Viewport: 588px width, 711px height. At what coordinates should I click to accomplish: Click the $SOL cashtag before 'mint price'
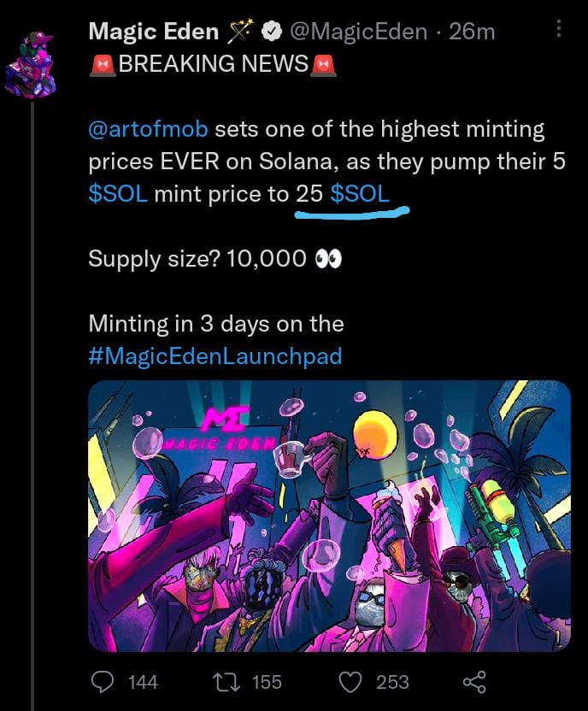click(x=118, y=194)
